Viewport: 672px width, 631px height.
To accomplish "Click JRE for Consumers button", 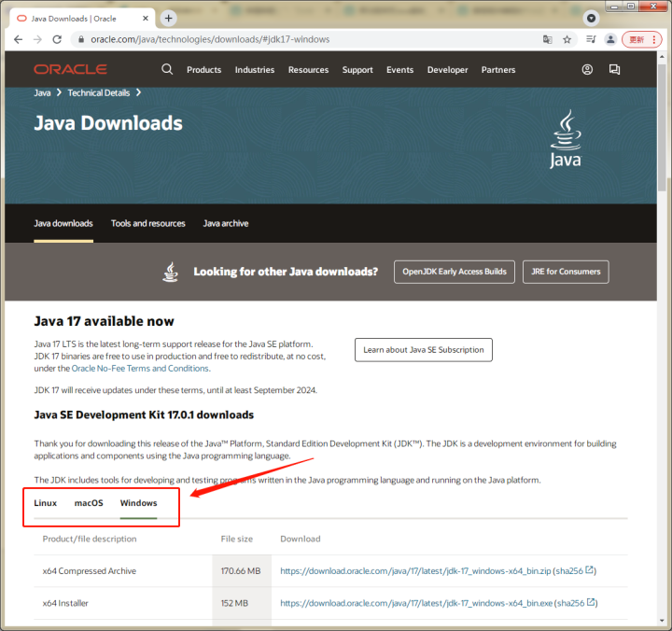I will (566, 272).
